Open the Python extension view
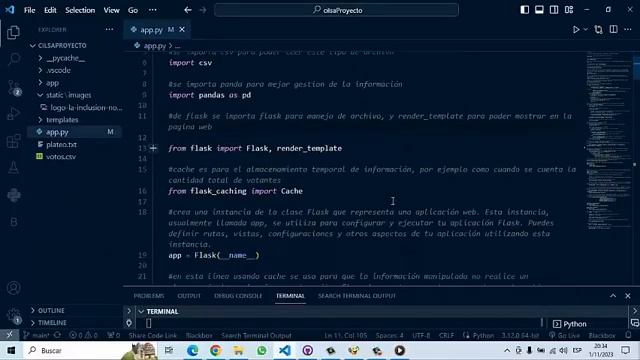This screenshot has width=640, height=360. [13, 195]
